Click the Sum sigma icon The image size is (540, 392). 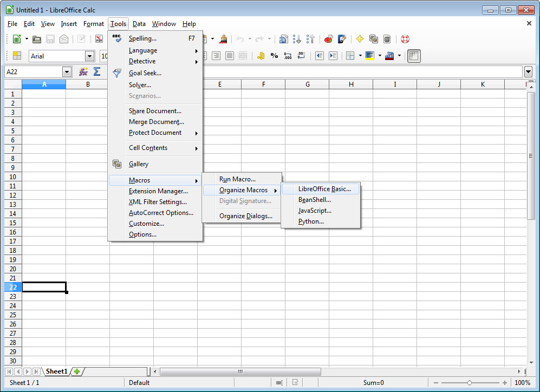97,71
